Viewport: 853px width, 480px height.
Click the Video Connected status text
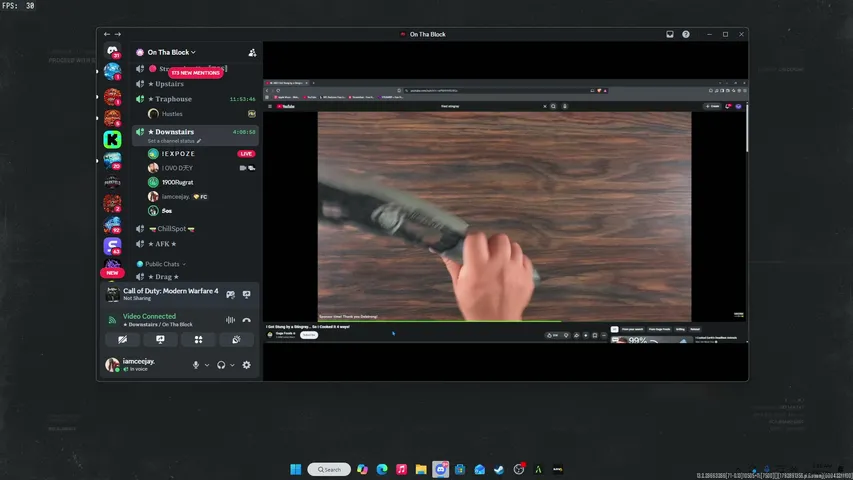coord(149,316)
